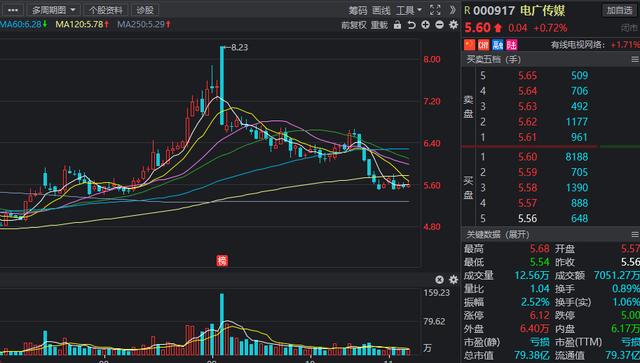The width and height of the screenshot is (640, 363).
Task: Toggle 前复权 price adjustment
Action: click(x=353, y=25)
